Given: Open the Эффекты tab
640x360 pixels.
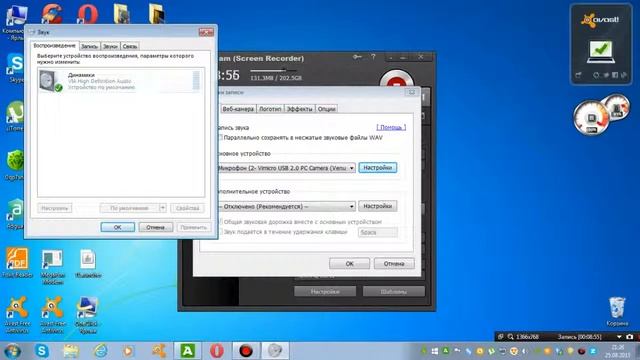Looking at the screenshot, I should 300,109.
